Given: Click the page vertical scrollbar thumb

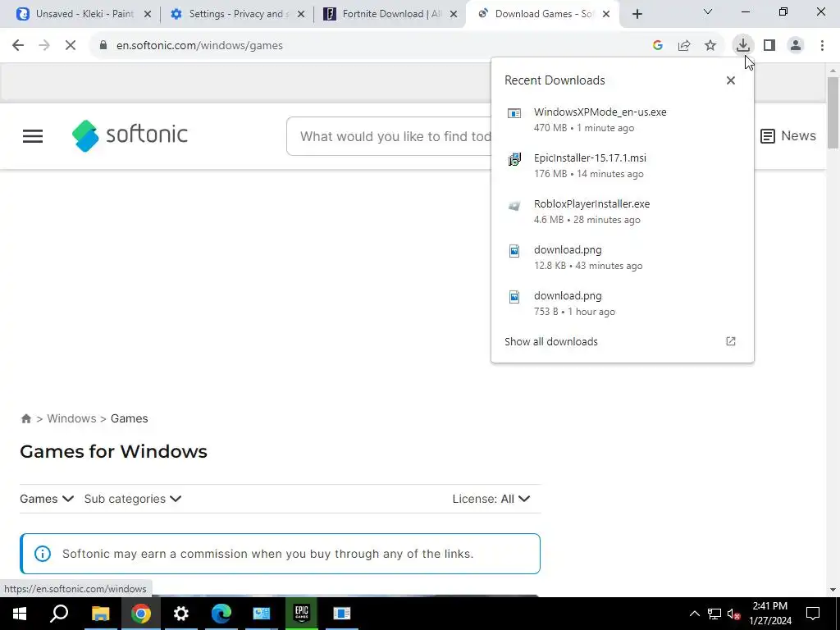Looking at the screenshot, I should tap(833, 112).
